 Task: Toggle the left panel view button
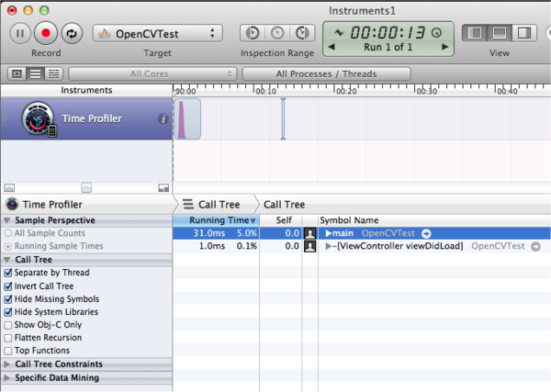point(475,33)
